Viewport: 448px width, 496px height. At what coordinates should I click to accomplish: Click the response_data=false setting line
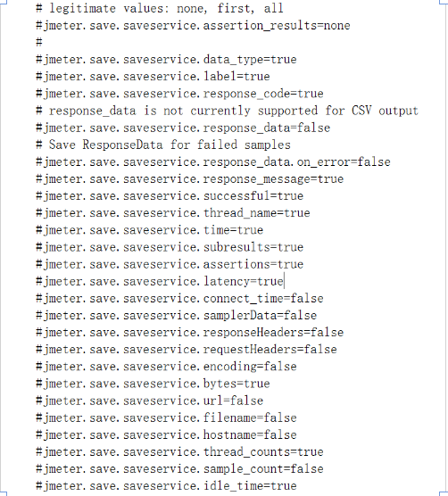pos(183,128)
